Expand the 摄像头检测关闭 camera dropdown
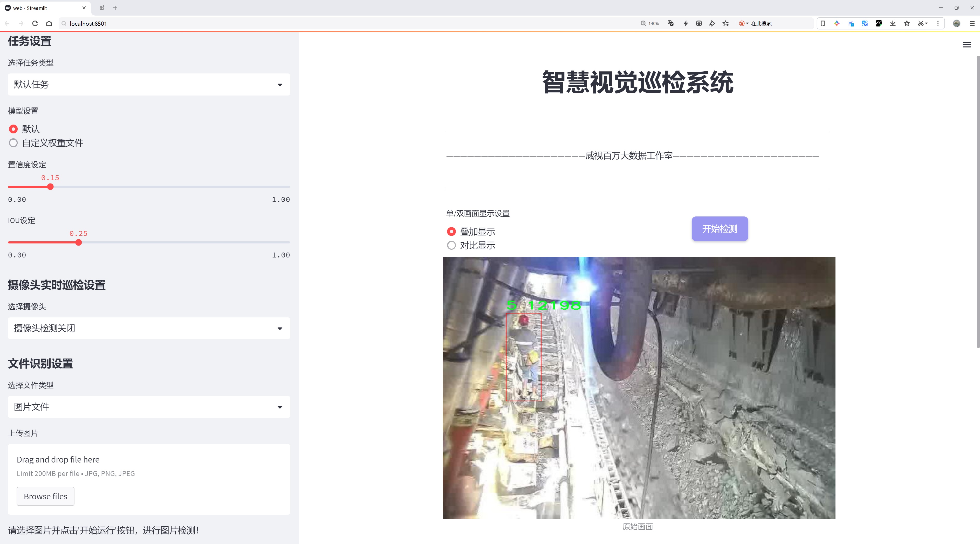This screenshot has height=544, width=980. (x=149, y=328)
